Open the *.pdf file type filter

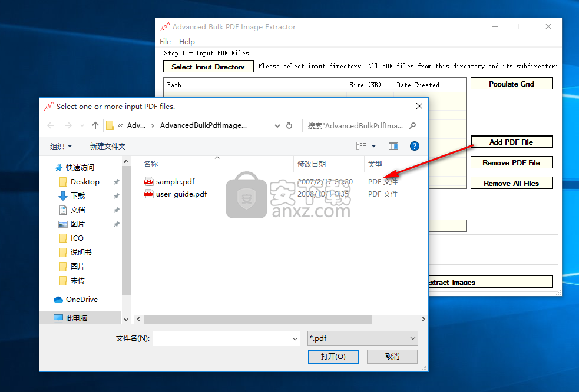(363, 338)
